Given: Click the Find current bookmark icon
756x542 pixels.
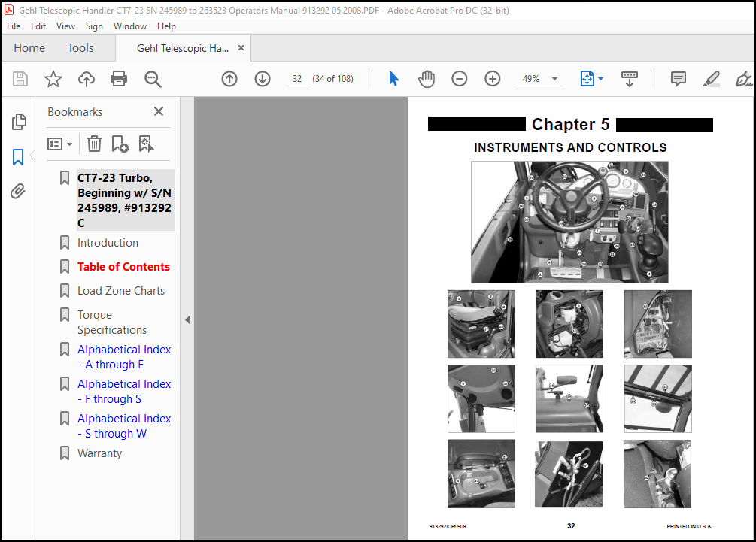Looking at the screenshot, I should pos(146,144).
